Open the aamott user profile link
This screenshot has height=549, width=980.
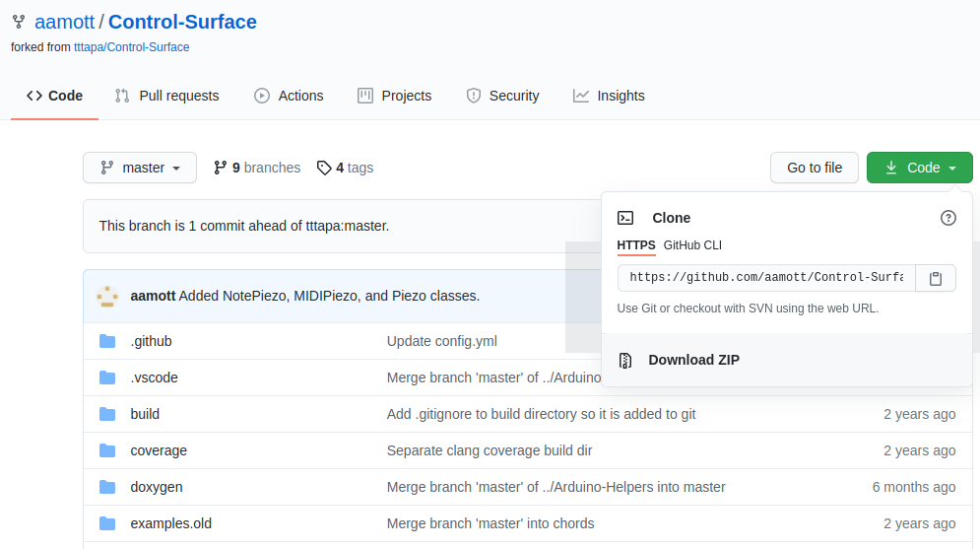point(64,22)
